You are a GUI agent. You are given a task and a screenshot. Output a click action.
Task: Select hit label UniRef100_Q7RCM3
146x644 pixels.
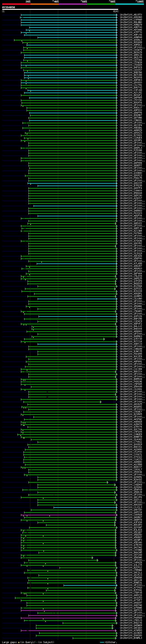click(x=131, y=545)
